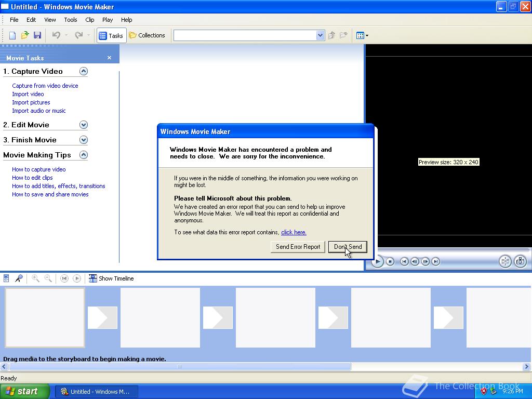Select the first empty storyboard clip cell
This screenshot has height=399, width=532.
point(45,317)
